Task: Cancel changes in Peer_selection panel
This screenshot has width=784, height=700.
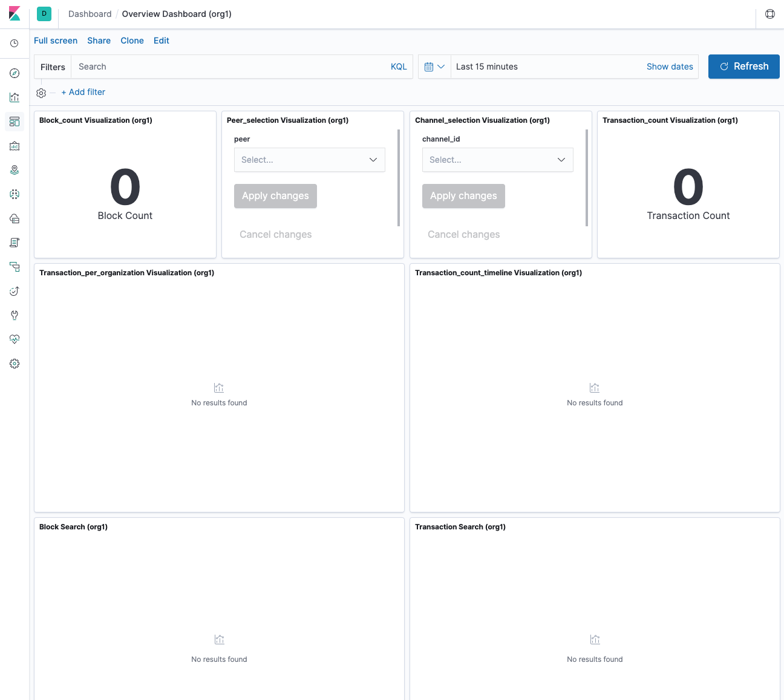Action: [x=276, y=235]
